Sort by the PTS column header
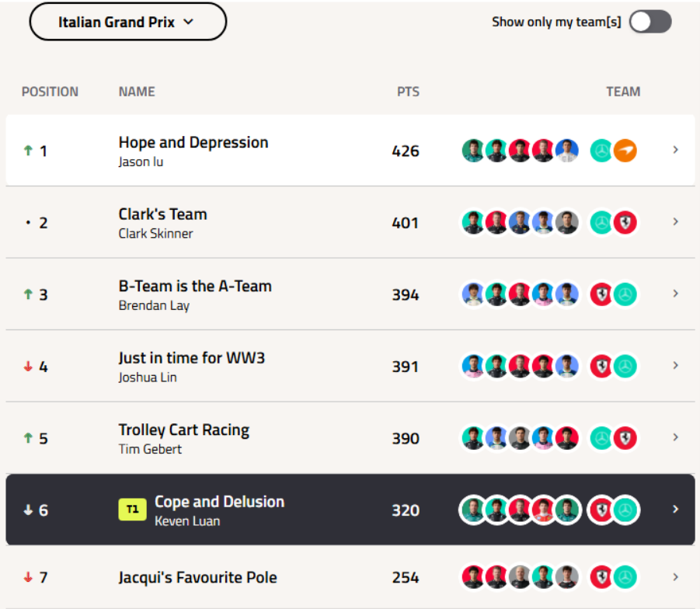Screen dimensions: 700x609 (408, 92)
